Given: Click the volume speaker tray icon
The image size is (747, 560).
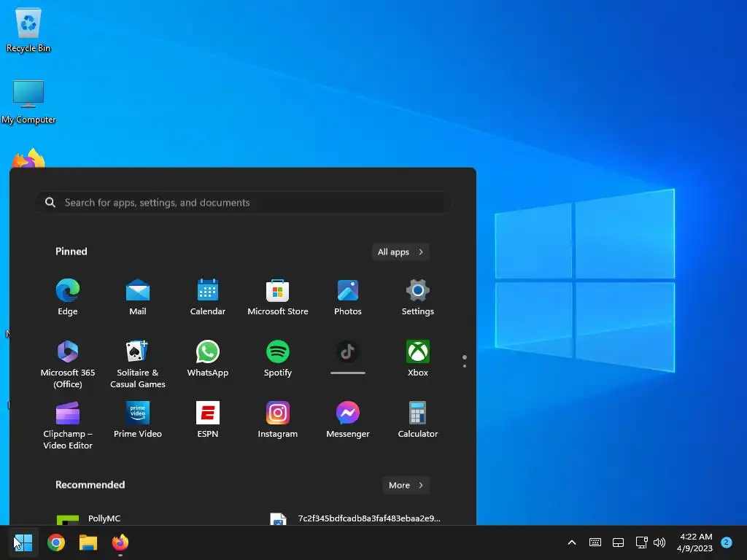Looking at the screenshot, I should (659, 542).
